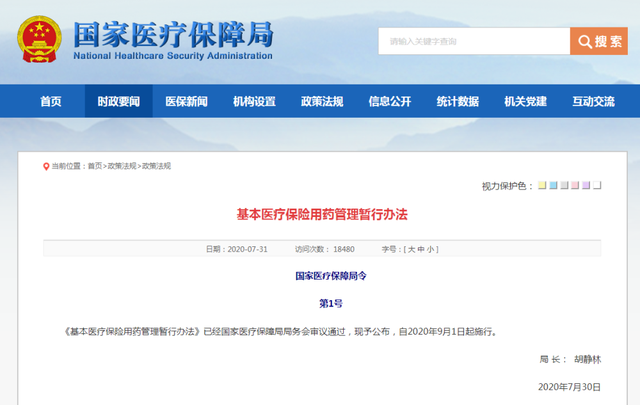Select the purple eye-protection color swatch
The height and width of the screenshot is (405, 640).
coord(586,185)
